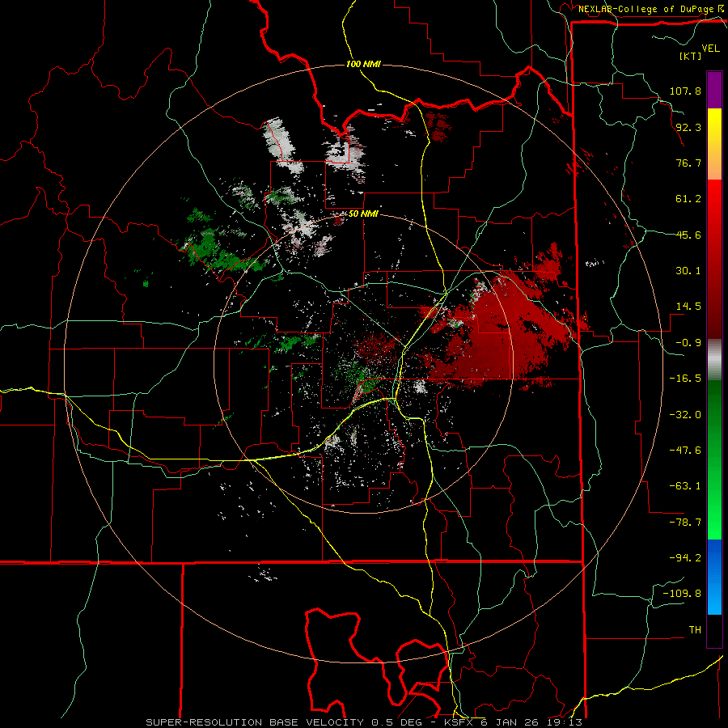The width and height of the screenshot is (728, 728).
Task: Click the 76.7 velocity scale value
Action: pyautogui.click(x=688, y=163)
